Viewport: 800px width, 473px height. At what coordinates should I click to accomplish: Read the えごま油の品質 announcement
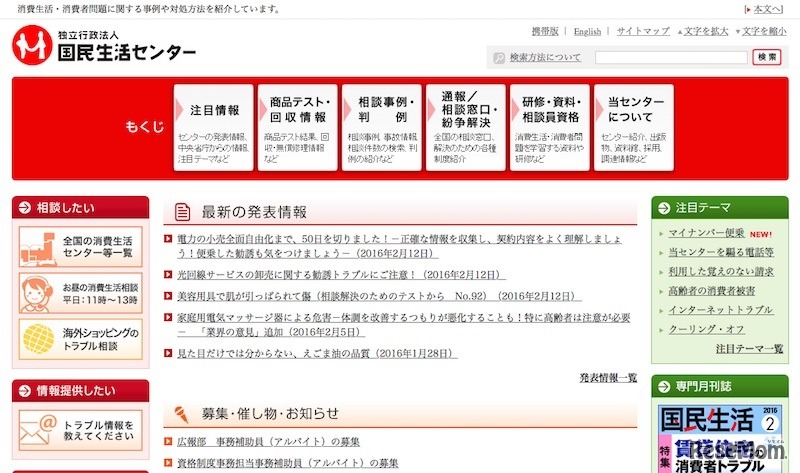click(317, 353)
